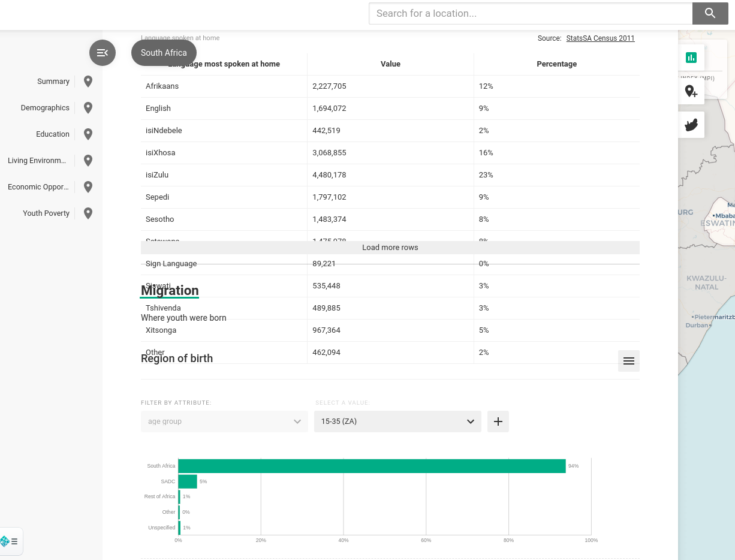
Task: Click the search magnifier icon
Action: [x=710, y=13]
